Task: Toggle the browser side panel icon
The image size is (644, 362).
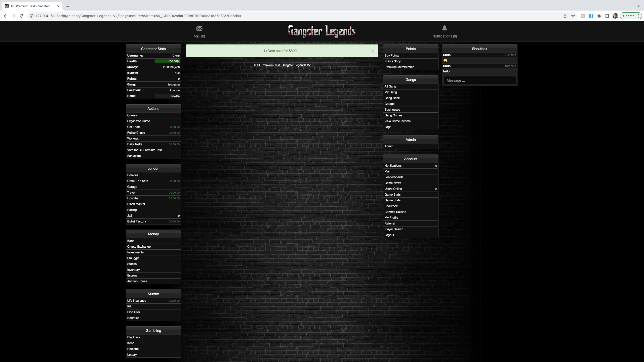Action: [x=607, y=16]
